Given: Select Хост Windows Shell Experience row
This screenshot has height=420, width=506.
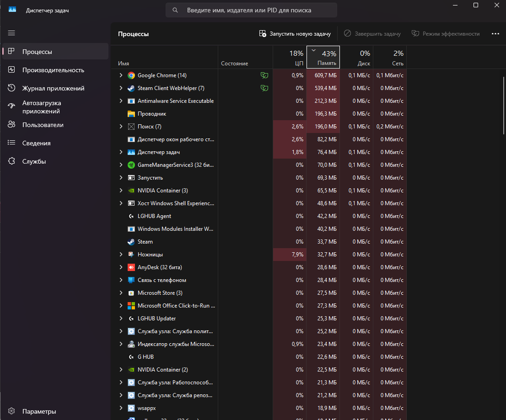Looking at the screenshot, I should [259, 203].
